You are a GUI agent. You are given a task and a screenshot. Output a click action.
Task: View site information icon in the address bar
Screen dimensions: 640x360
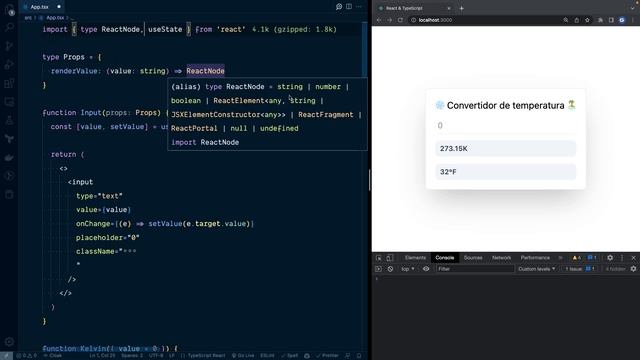[413, 20]
